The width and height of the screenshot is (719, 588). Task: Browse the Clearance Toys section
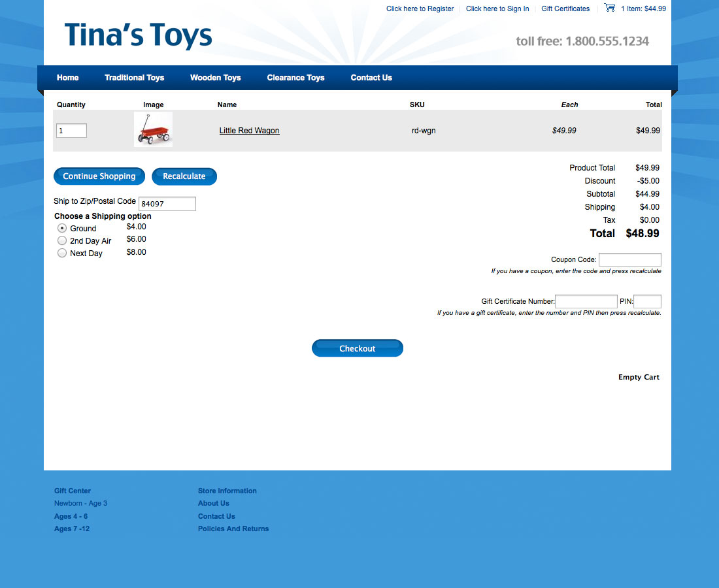pyautogui.click(x=295, y=78)
